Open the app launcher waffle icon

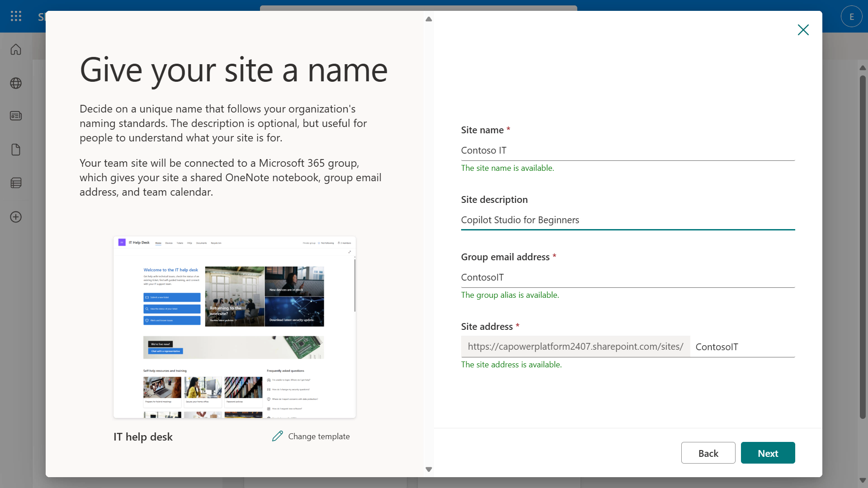pyautogui.click(x=16, y=16)
